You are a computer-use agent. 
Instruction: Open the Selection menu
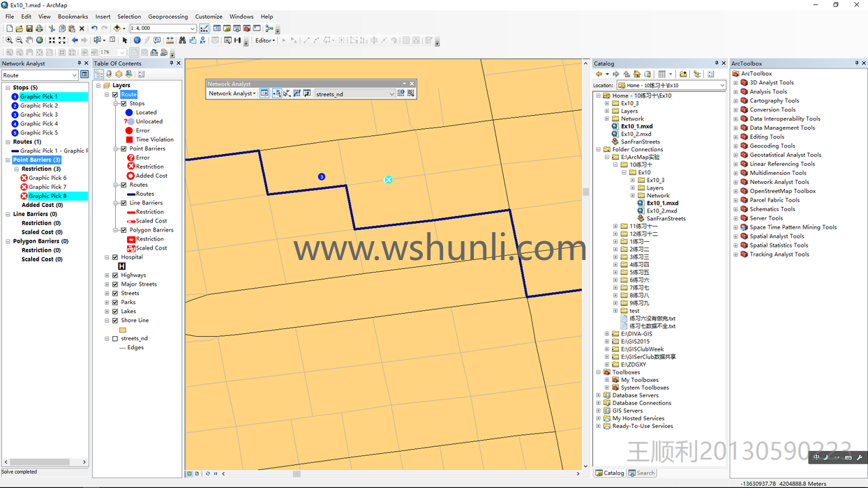pos(129,17)
